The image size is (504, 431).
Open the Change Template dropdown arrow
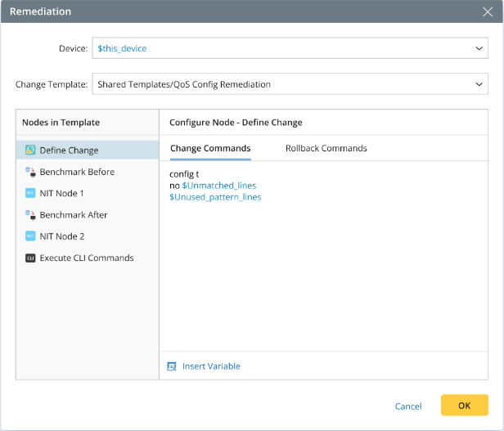tap(479, 84)
